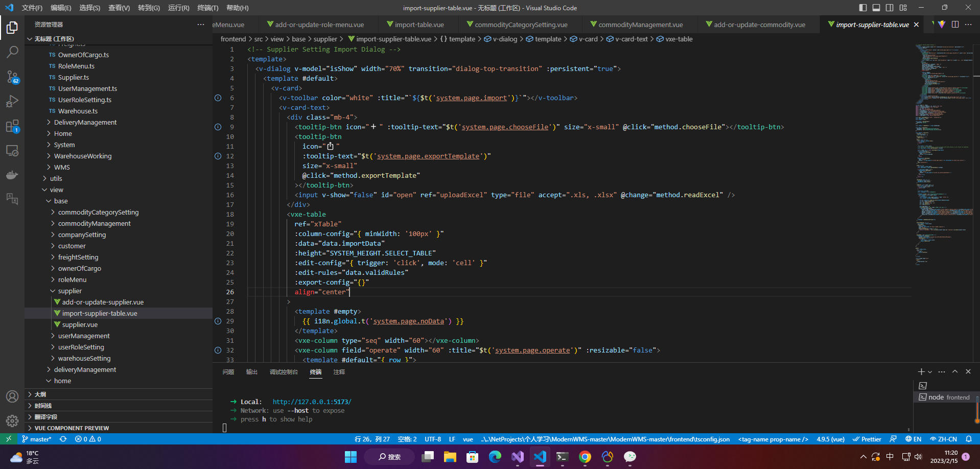Viewport: 980px width, 469px height.
Task: Click the vxe-table breadcrumb item
Action: (674, 39)
